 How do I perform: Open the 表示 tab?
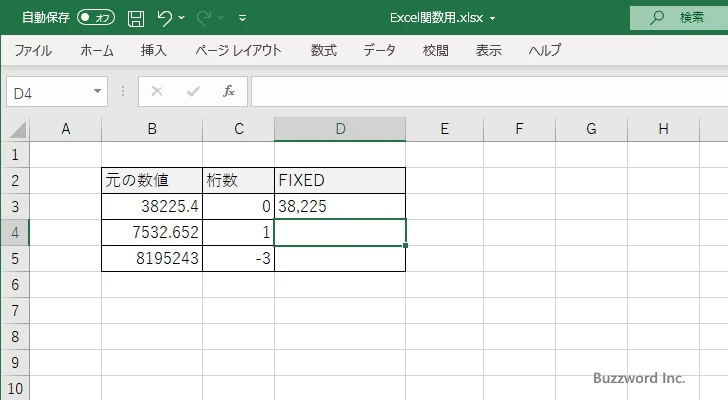pos(488,50)
